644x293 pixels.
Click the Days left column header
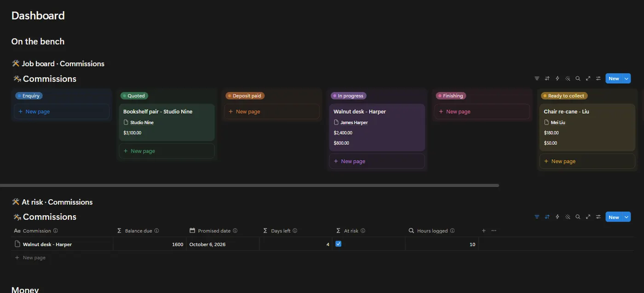tap(296, 231)
